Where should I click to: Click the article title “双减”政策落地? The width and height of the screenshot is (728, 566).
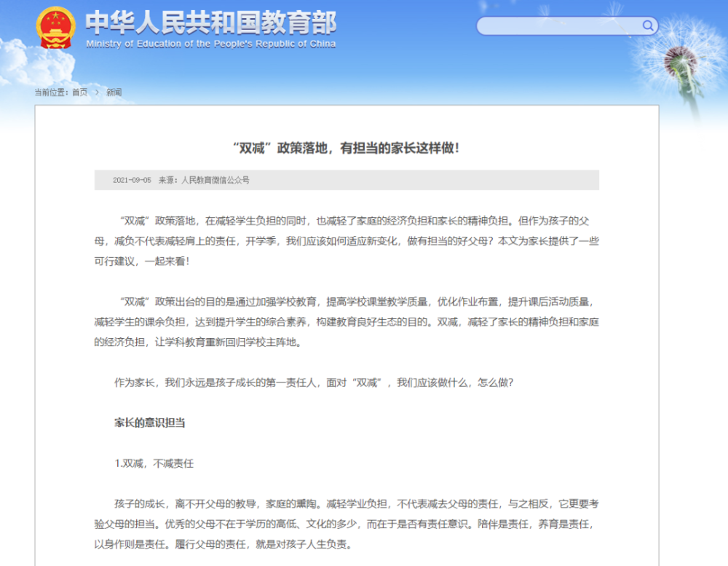(x=347, y=148)
